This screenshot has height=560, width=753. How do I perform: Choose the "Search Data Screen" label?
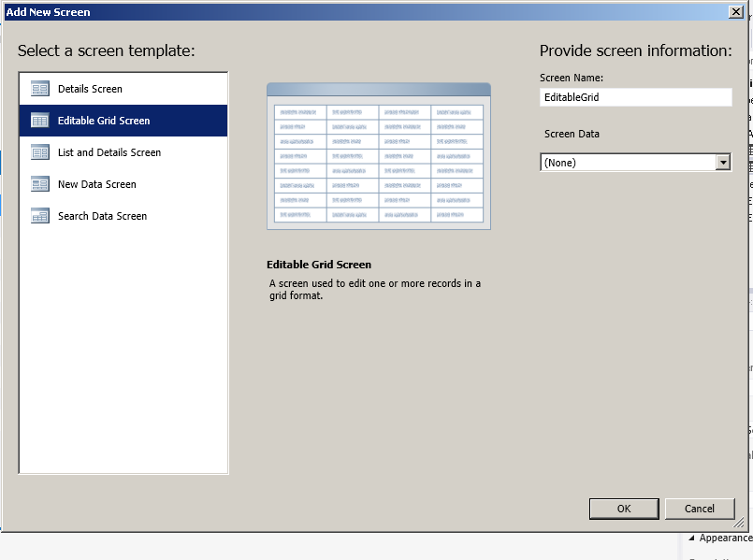pos(102,216)
